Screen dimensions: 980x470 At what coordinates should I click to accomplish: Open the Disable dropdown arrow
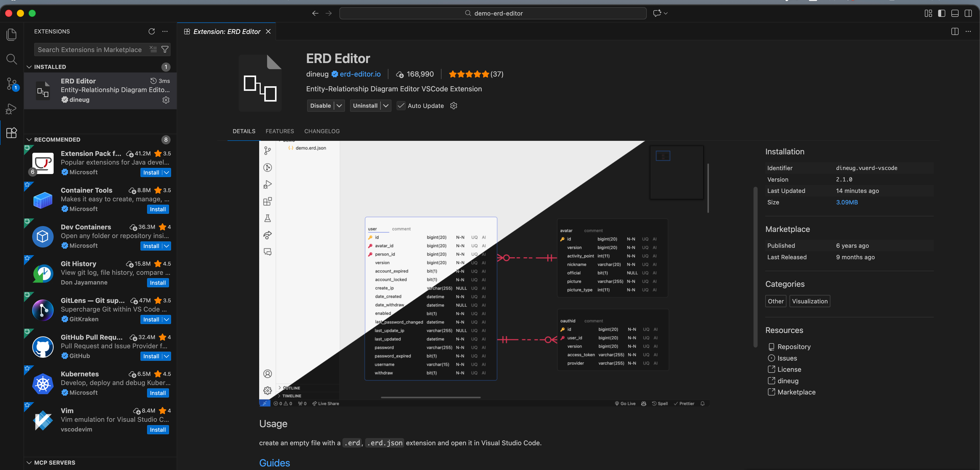[x=339, y=106]
